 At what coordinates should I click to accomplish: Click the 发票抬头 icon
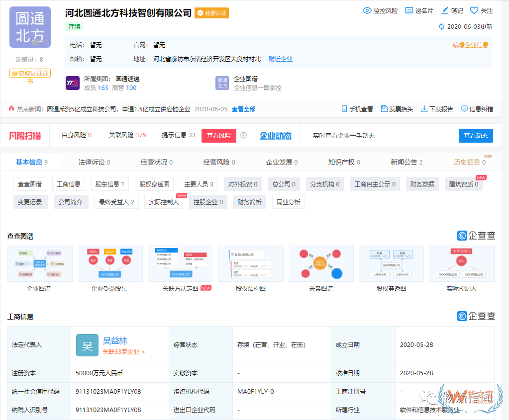point(384,109)
